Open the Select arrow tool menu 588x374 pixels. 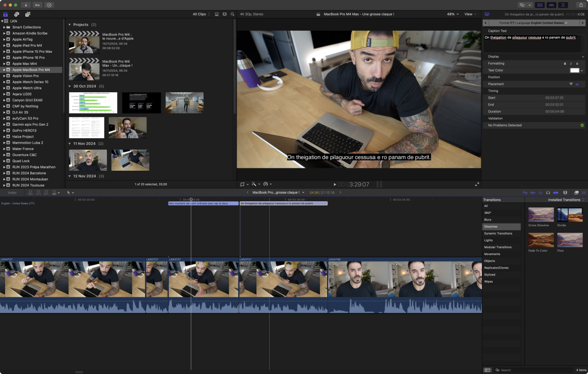(70, 192)
